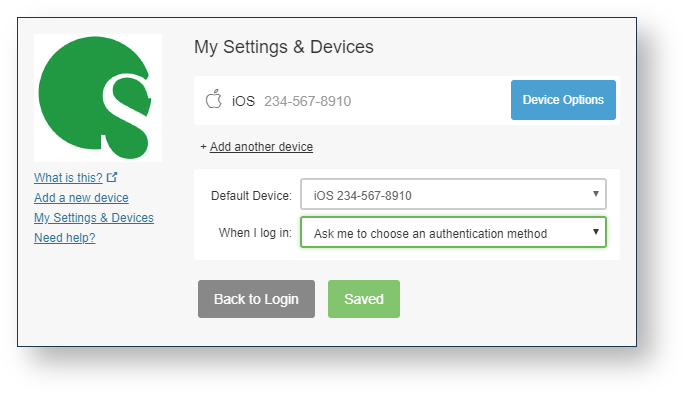Click the phone number 234-567-8910 text
Screen dimensions: 685x395
coord(308,101)
